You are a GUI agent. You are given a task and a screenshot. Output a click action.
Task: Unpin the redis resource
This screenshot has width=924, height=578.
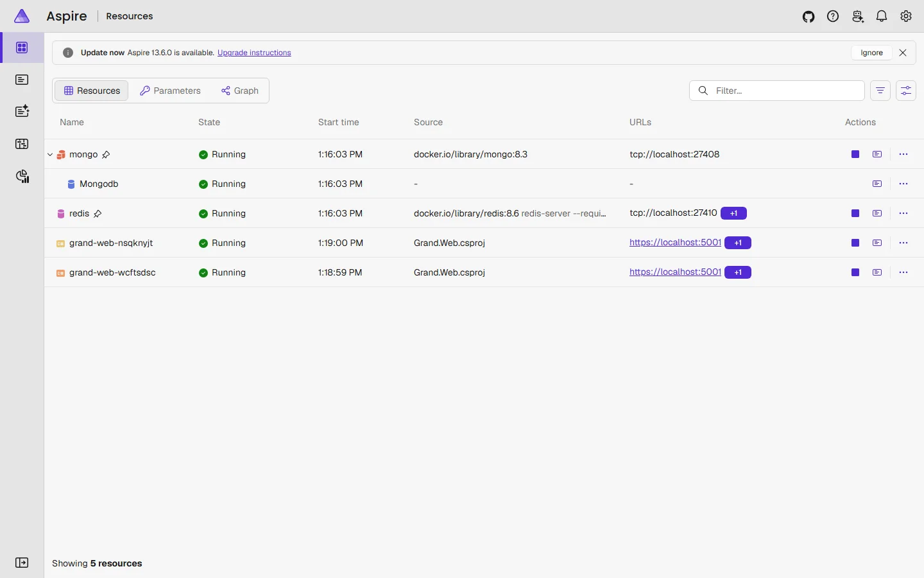(98, 214)
